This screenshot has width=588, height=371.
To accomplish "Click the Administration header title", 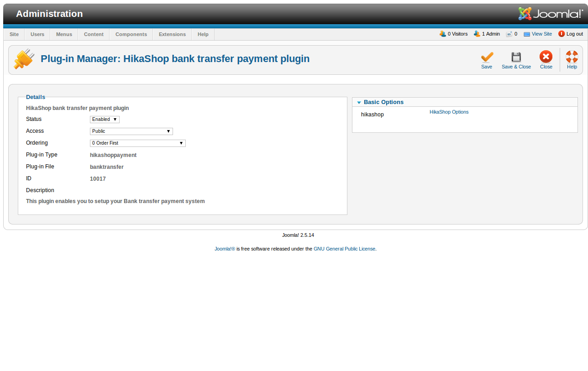I will point(49,14).
